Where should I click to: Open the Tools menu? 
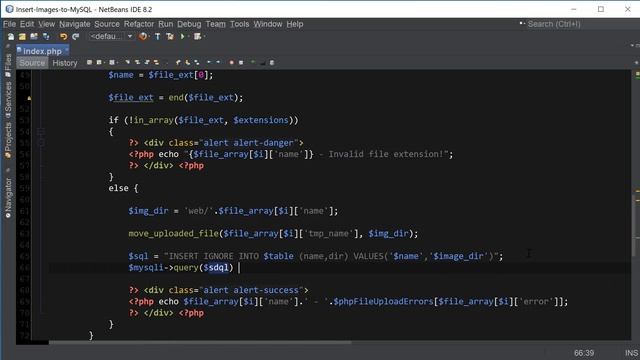tap(239, 24)
